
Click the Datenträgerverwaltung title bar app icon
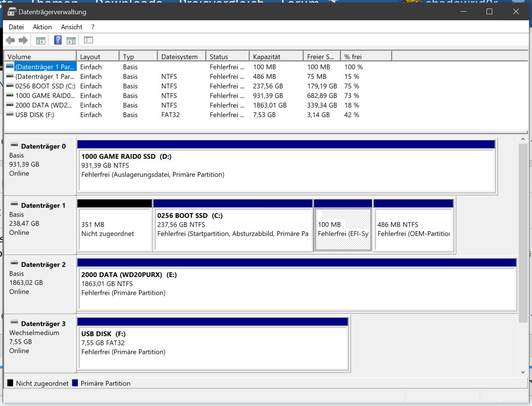(12, 12)
